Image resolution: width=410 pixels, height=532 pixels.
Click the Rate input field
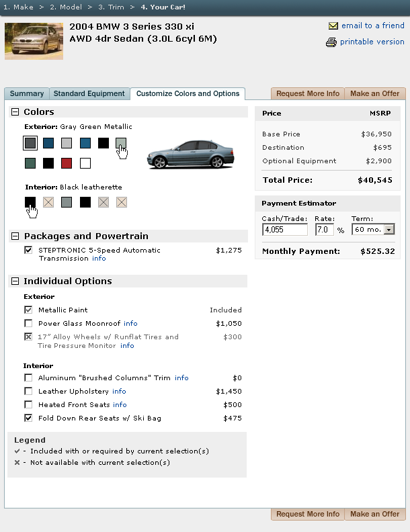coord(325,230)
